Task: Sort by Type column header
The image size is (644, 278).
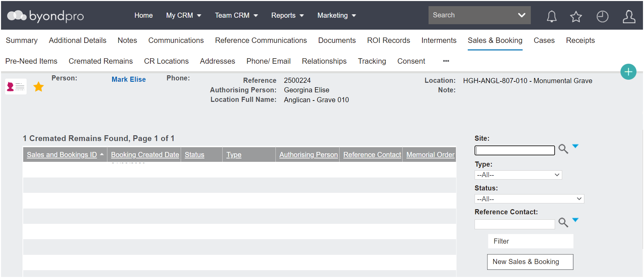Action: click(x=234, y=155)
